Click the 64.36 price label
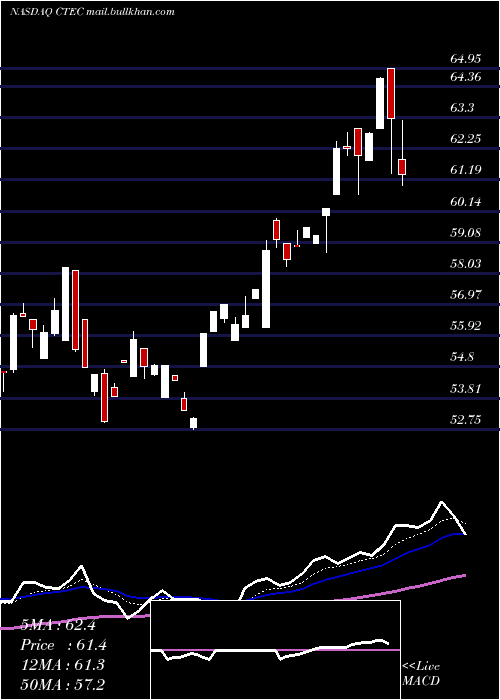500x700 pixels. 465,77
